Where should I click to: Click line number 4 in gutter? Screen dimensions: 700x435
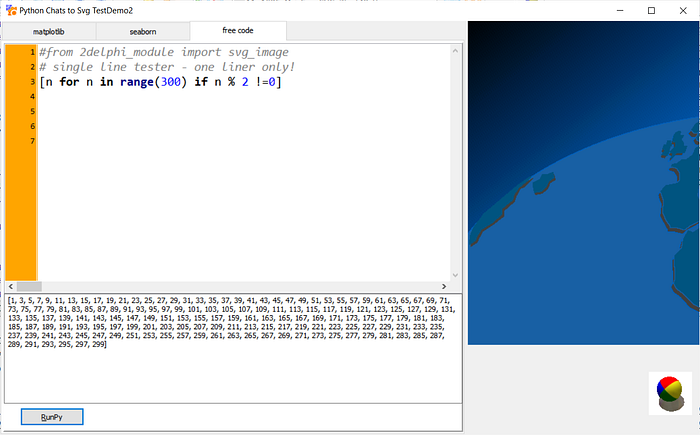[x=32, y=96]
